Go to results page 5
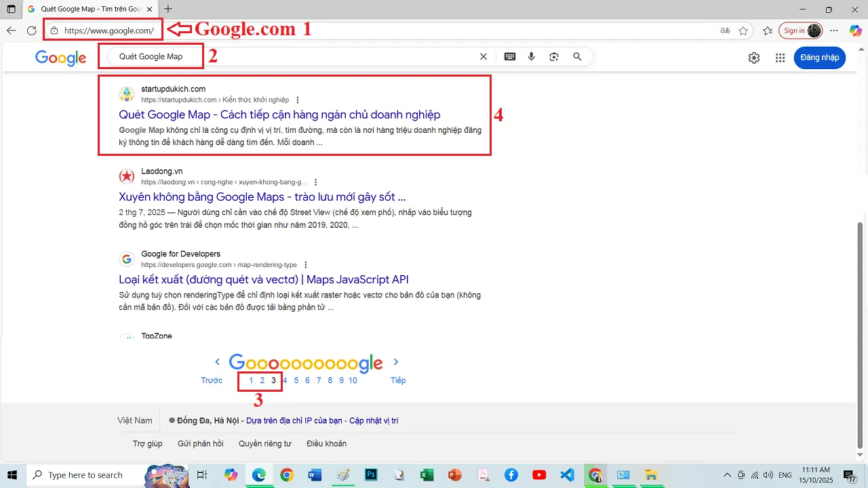868x488 pixels. point(296,380)
